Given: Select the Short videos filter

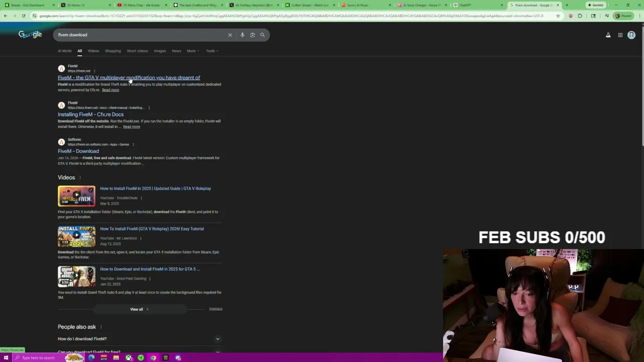Looking at the screenshot, I should point(137,51).
